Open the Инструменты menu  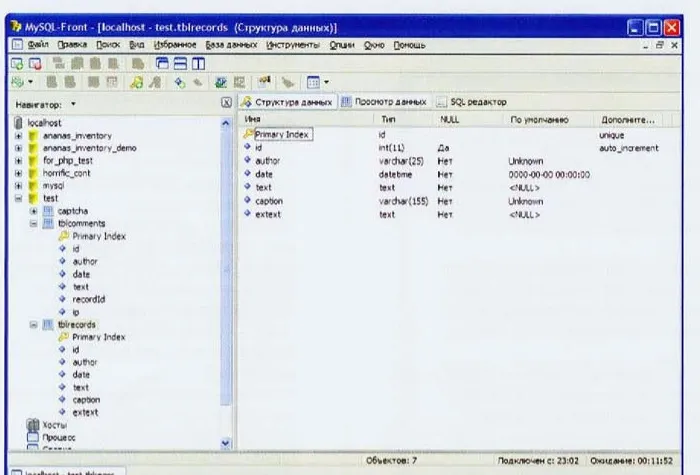(293, 45)
